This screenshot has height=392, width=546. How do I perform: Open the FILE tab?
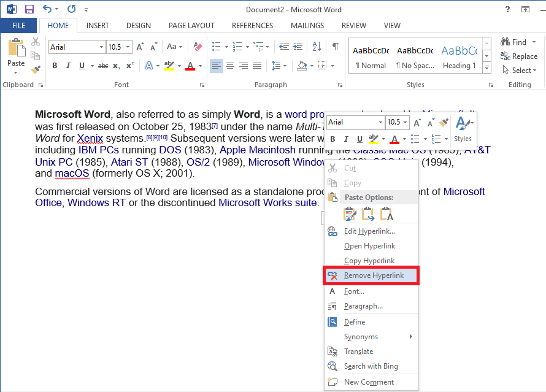coord(18,25)
